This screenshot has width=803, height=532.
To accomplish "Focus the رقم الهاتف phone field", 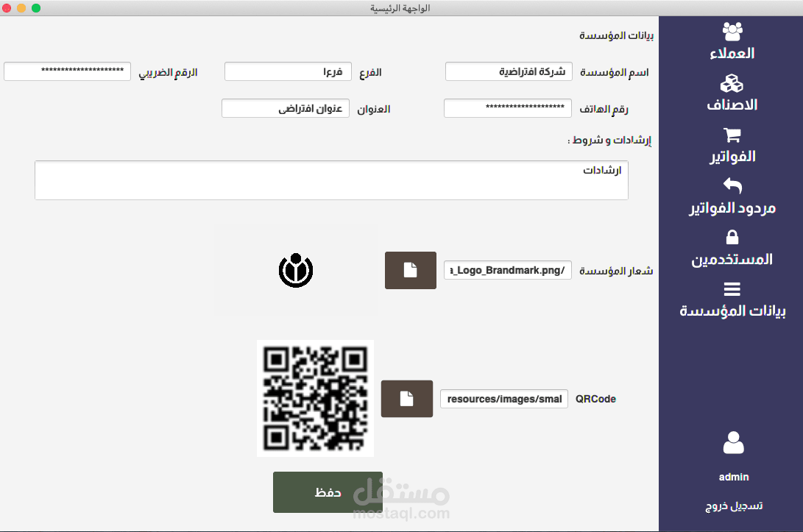I will point(508,108).
